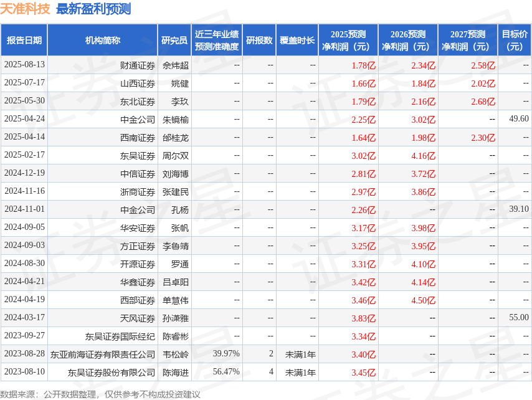Image resolution: width=532 pixels, height=400 pixels.
Task: Click 华鑫证券 institution name
Action: [x=138, y=282]
